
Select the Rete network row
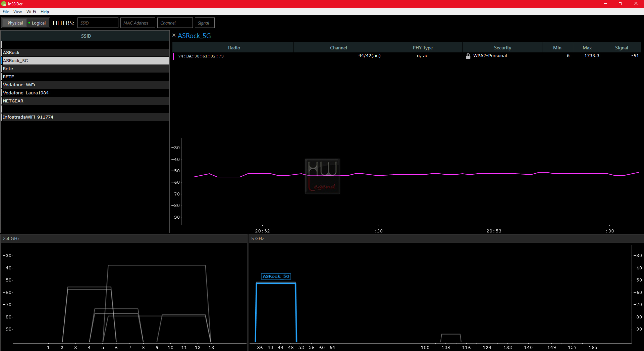click(85, 69)
